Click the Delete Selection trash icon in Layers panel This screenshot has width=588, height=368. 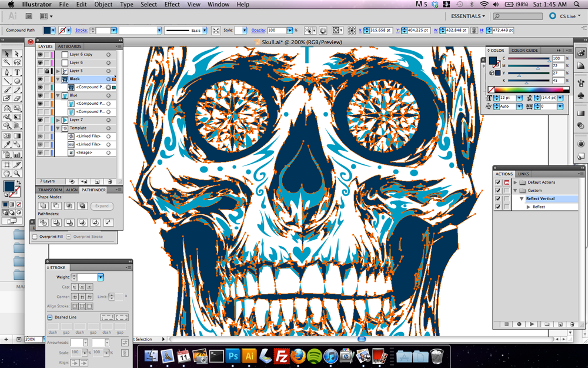110,181
